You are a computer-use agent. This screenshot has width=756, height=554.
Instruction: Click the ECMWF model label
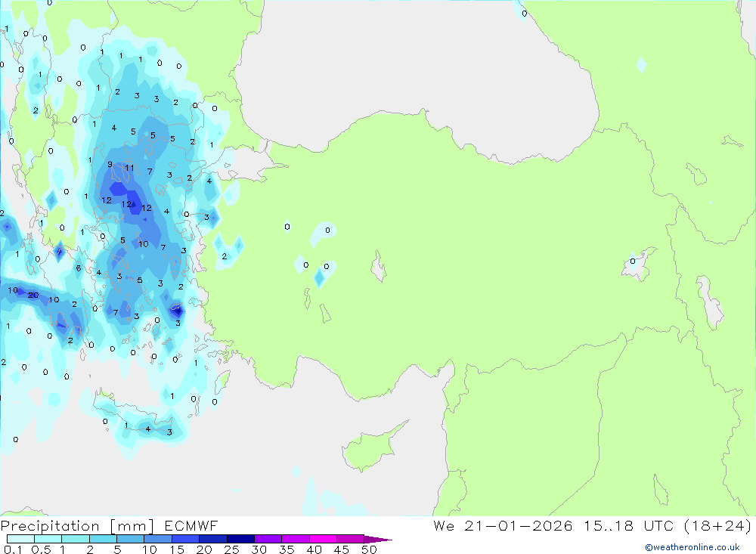point(191,526)
